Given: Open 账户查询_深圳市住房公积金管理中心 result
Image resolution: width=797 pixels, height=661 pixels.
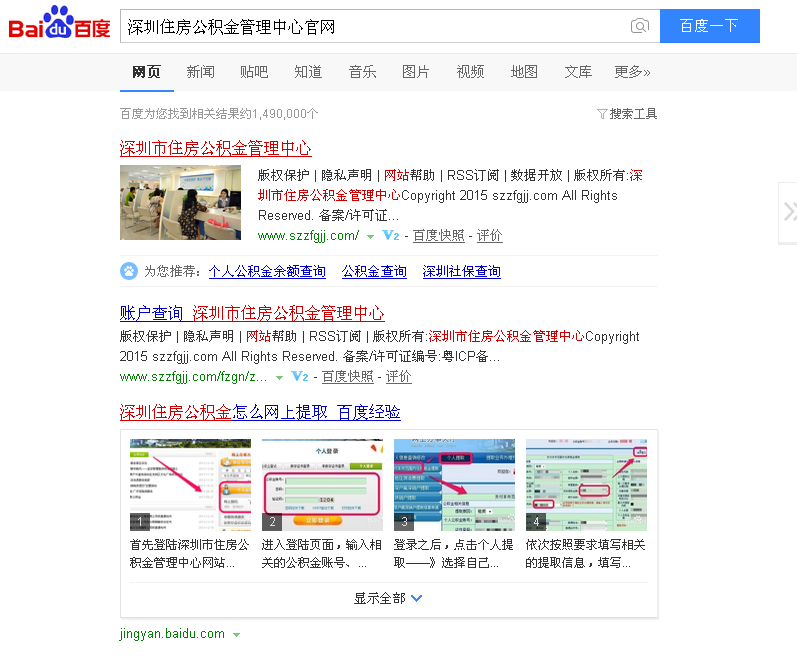Looking at the screenshot, I should [252, 313].
